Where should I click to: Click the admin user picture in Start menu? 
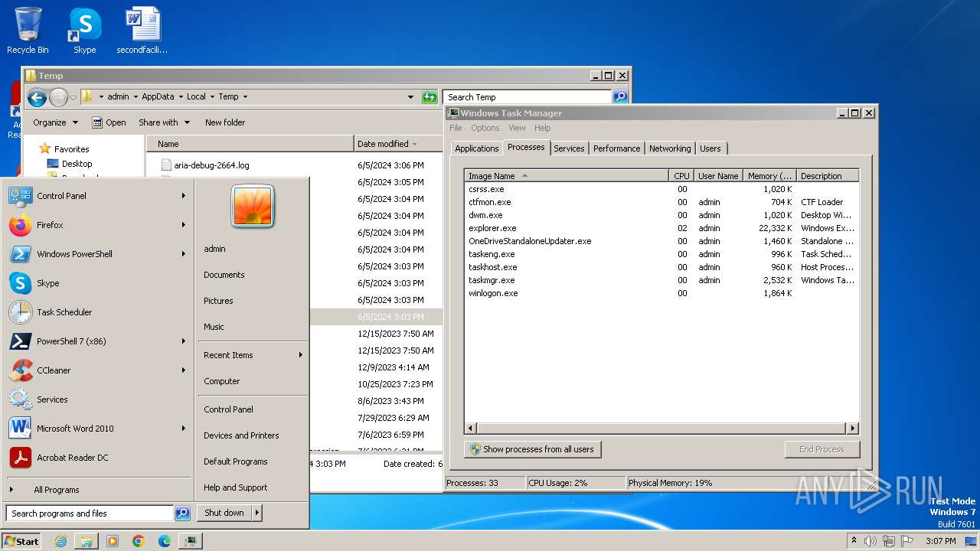253,207
